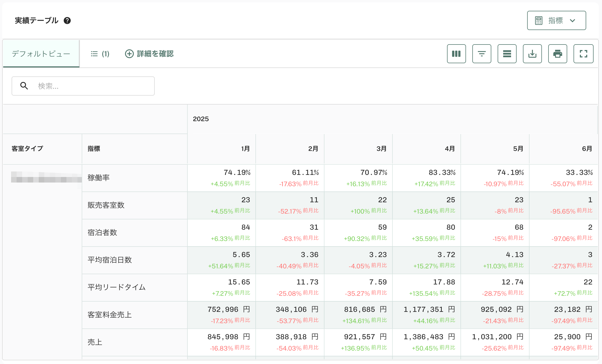602x364 pixels.
Task: Open the column settings icon
Action: tap(456, 54)
